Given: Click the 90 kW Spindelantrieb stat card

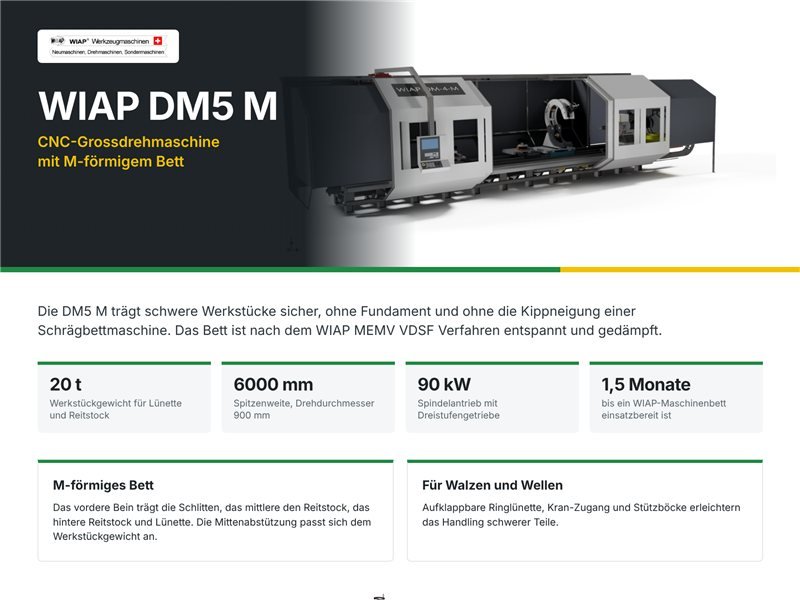Looking at the screenshot, I should (x=492, y=397).
